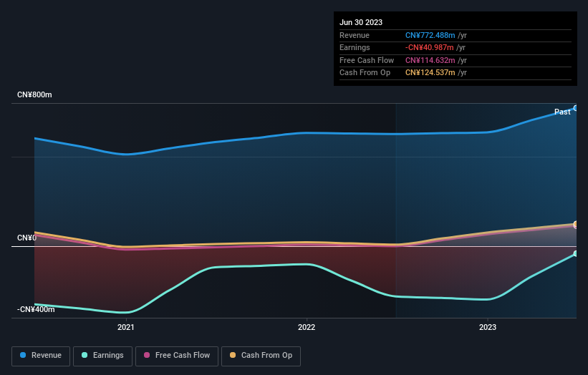Click the -CN¥40.987m earnings value
This screenshot has width=588, height=375.
point(430,47)
